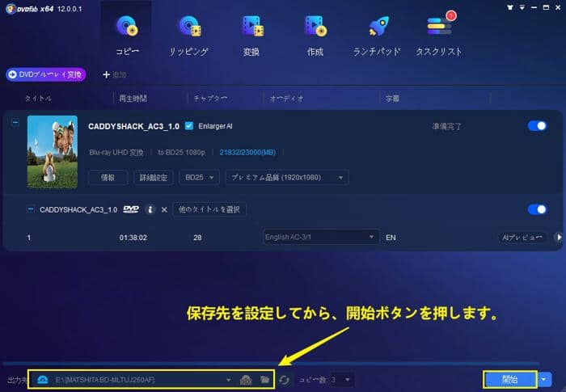
Task: Open the BD25 output size dropdown
Action: click(199, 178)
